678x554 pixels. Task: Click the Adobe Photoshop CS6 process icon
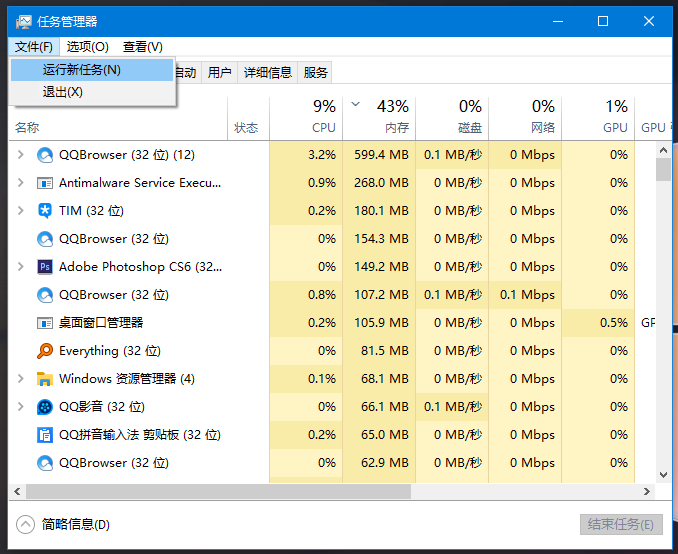pyautogui.click(x=45, y=267)
